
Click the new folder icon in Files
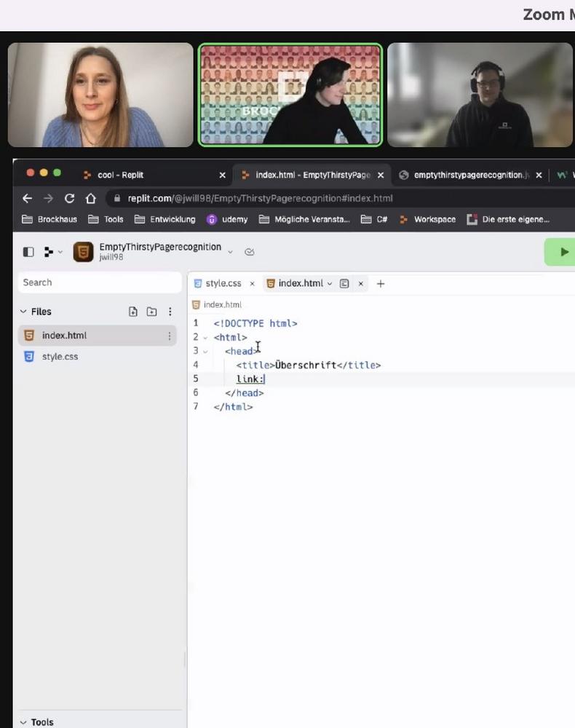coord(151,312)
